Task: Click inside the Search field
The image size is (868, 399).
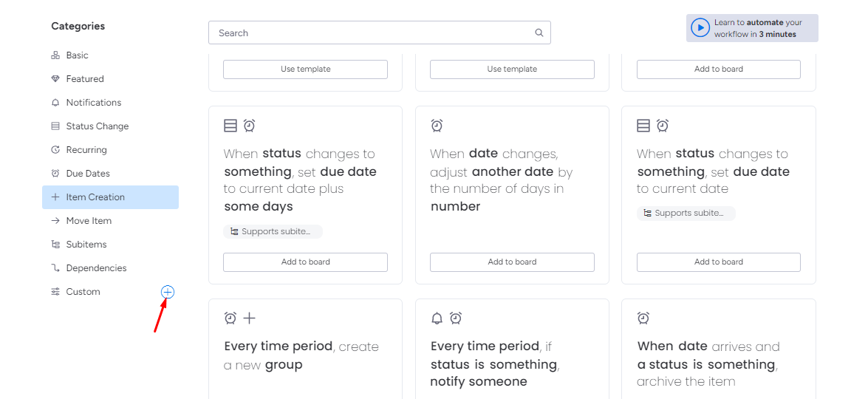Action: tap(369, 33)
